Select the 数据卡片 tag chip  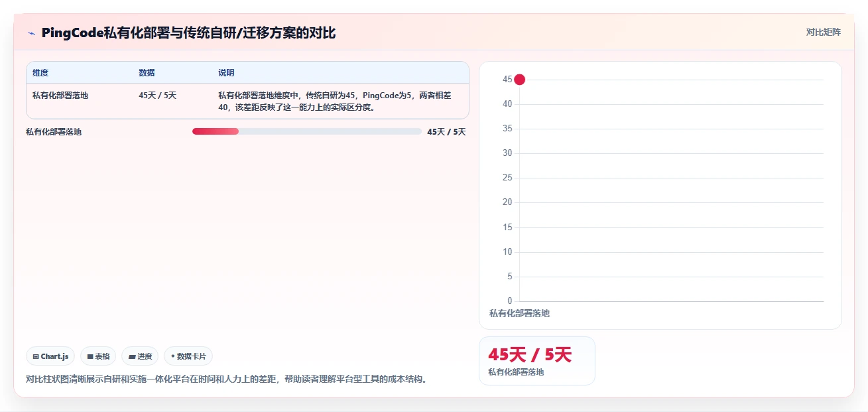click(188, 356)
